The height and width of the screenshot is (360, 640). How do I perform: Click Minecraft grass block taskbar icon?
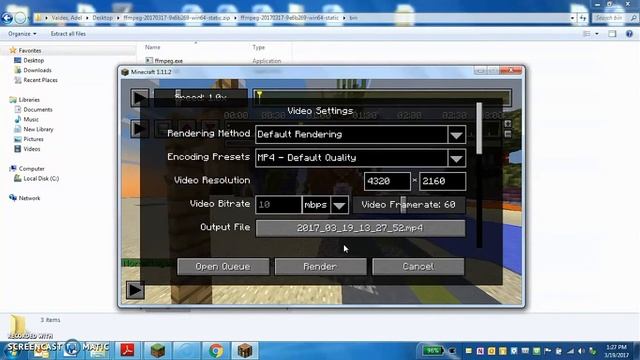[158, 350]
